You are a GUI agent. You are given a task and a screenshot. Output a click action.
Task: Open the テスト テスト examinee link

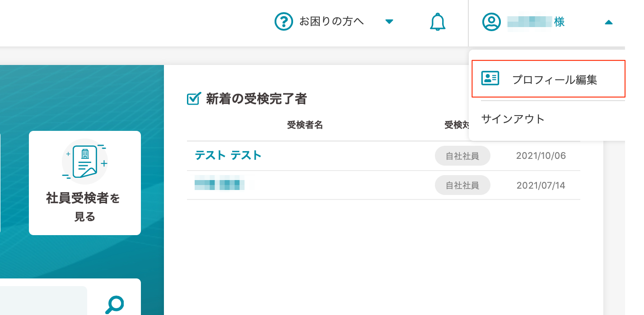tap(228, 155)
